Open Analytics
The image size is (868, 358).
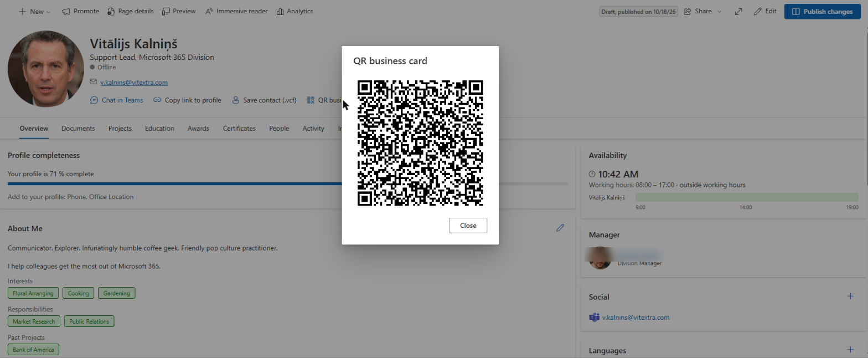pyautogui.click(x=294, y=11)
